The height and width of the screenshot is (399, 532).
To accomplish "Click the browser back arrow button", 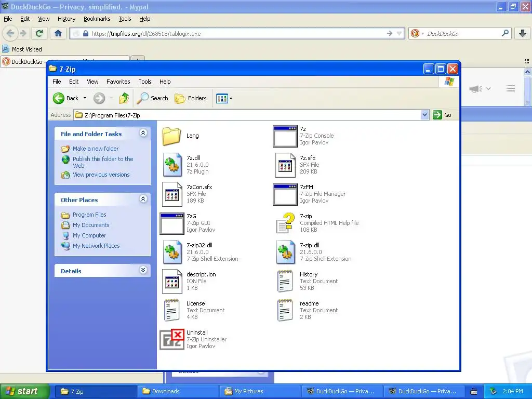I will 10,33.
